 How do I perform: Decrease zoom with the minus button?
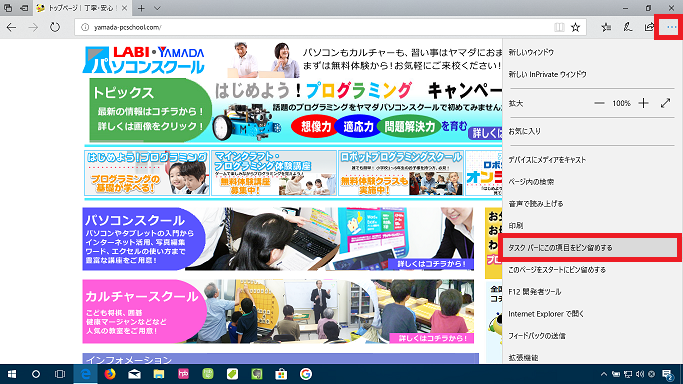[x=599, y=103]
